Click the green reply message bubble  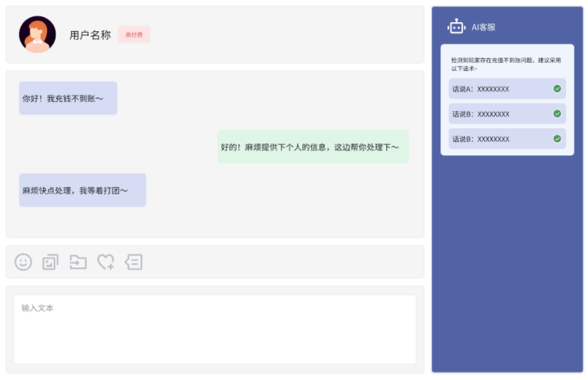pyautogui.click(x=313, y=146)
